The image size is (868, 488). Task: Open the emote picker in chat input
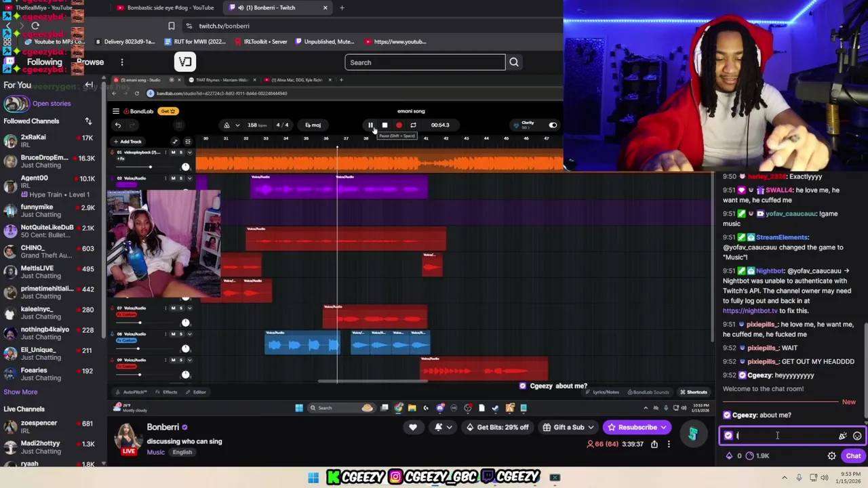[857, 436]
